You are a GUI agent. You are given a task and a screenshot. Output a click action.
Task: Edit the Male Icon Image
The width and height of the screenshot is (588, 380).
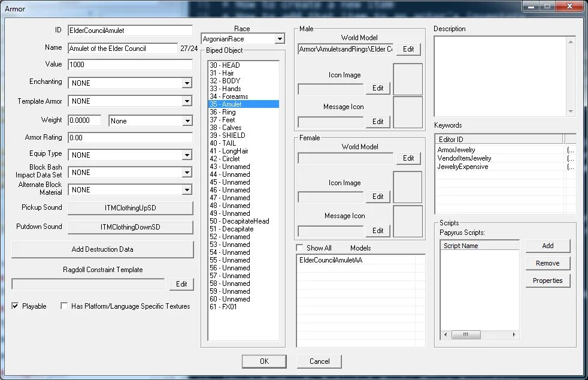(378, 88)
